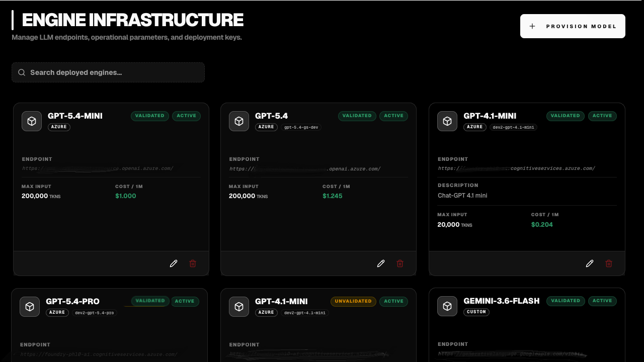This screenshot has height=362, width=644.
Task: Click the ACTIVE badge on the GPT-5.4-PRO card
Action: click(185, 301)
